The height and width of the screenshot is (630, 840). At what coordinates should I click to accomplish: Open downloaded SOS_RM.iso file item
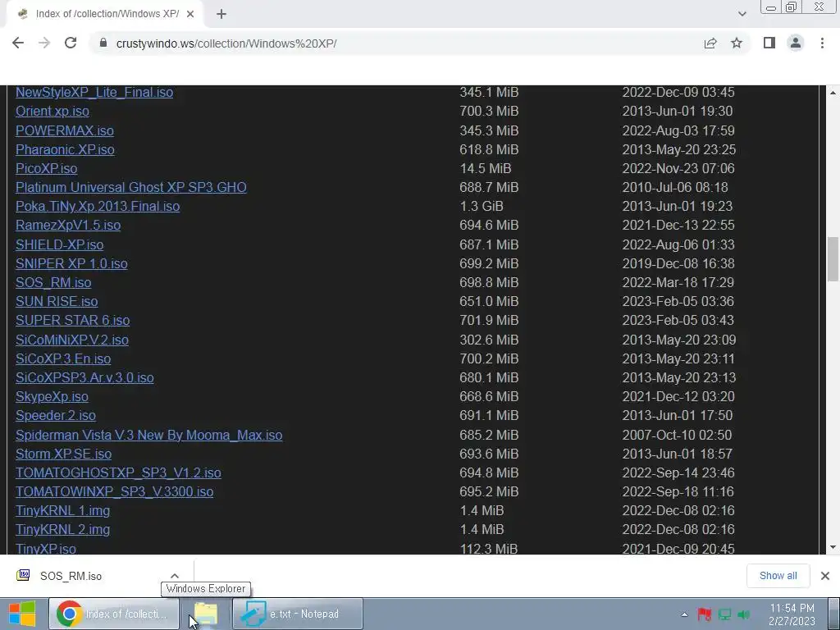(71, 576)
